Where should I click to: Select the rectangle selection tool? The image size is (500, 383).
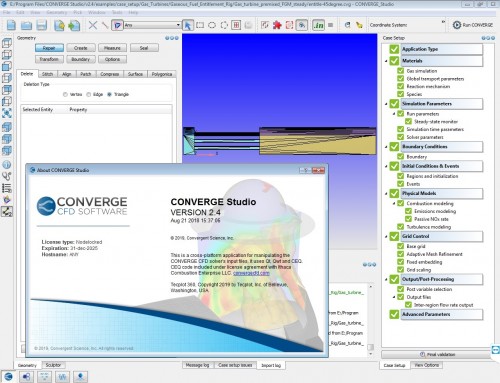200,25
